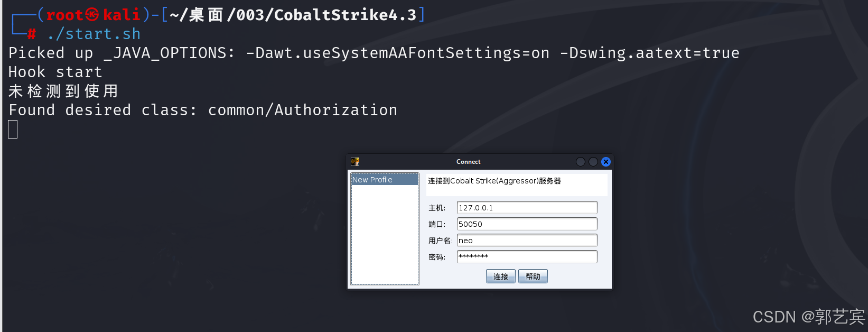This screenshot has width=868, height=332.
Task: Click the 连接 (Connect) button
Action: [500, 276]
